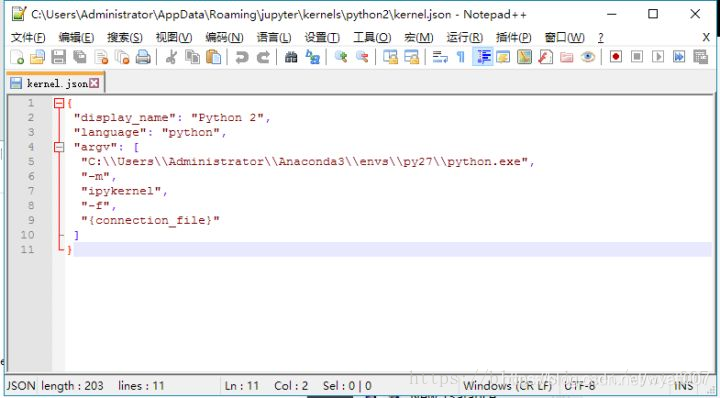Click the Windows (CR LF) status bar field

(x=507, y=386)
